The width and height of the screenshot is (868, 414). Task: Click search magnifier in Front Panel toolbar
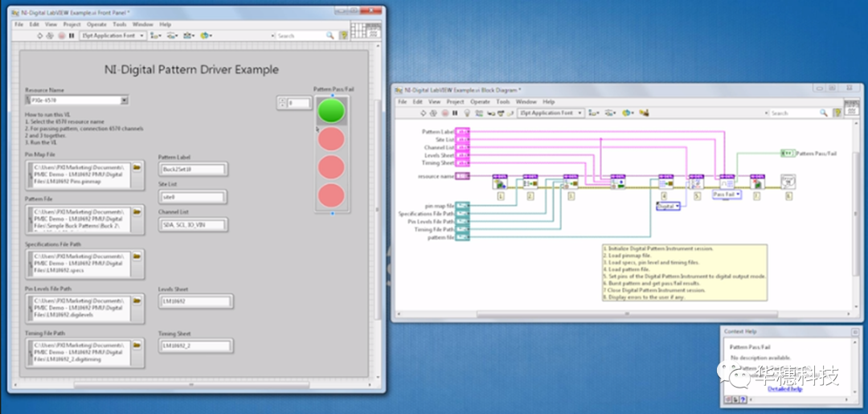pos(330,35)
